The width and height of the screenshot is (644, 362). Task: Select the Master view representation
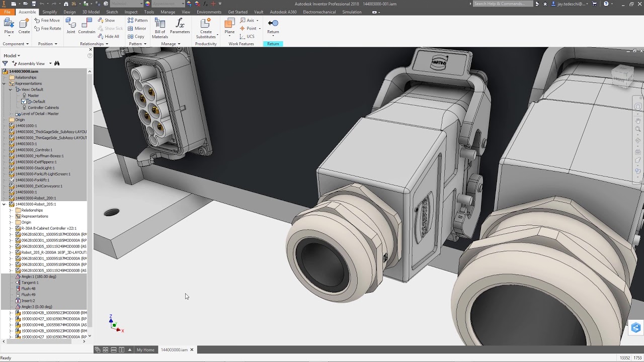(33, 96)
